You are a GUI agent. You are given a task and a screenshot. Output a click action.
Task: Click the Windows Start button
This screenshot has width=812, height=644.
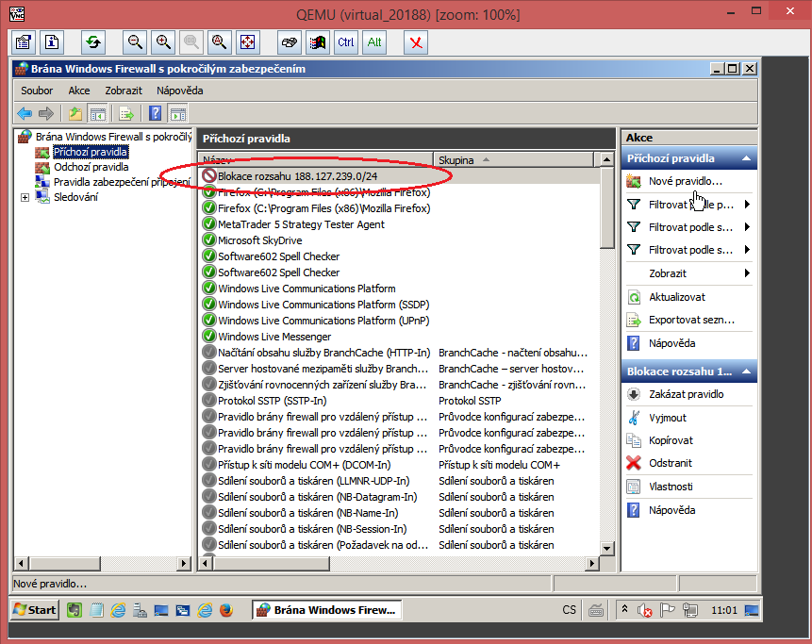35,610
